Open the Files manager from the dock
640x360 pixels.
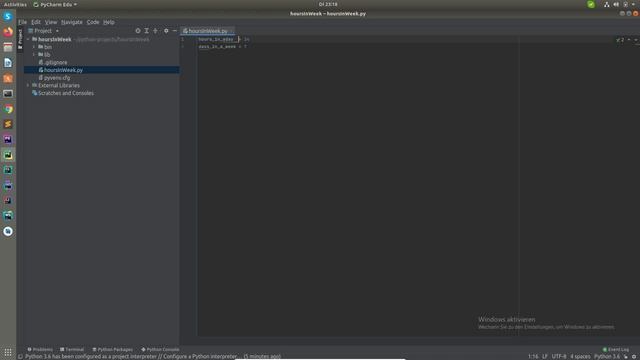pos(8,47)
